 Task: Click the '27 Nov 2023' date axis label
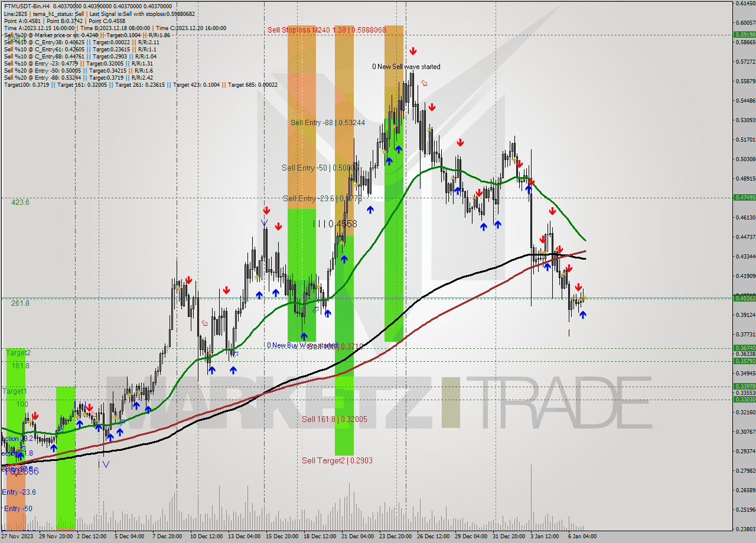point(18,537)
